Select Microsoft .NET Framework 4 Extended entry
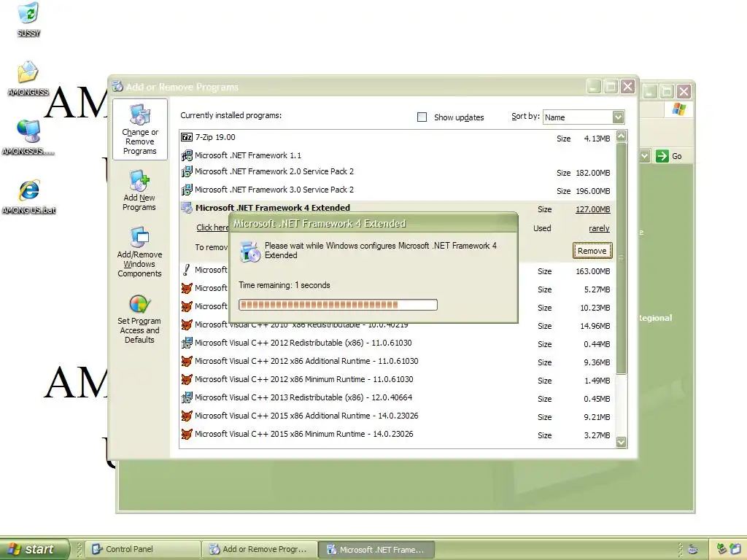 tap(273, 208)
